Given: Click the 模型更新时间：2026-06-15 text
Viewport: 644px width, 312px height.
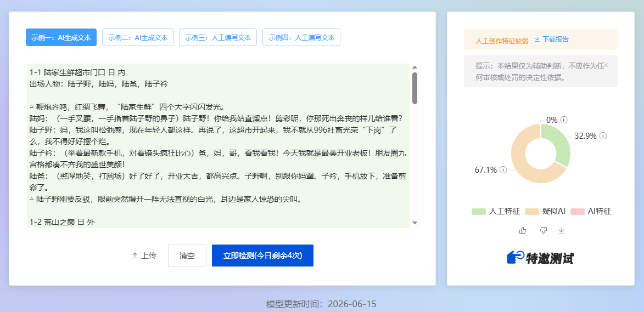Looking at the screenshot, I should (321, 304).
